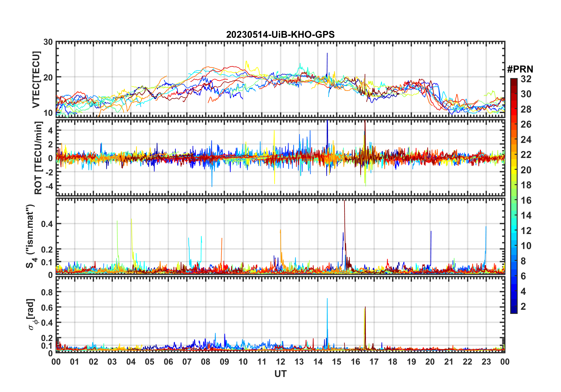Click the VTEC[TECU] axis label
Screen dimensions: 561x392
[x=36, y=80]
